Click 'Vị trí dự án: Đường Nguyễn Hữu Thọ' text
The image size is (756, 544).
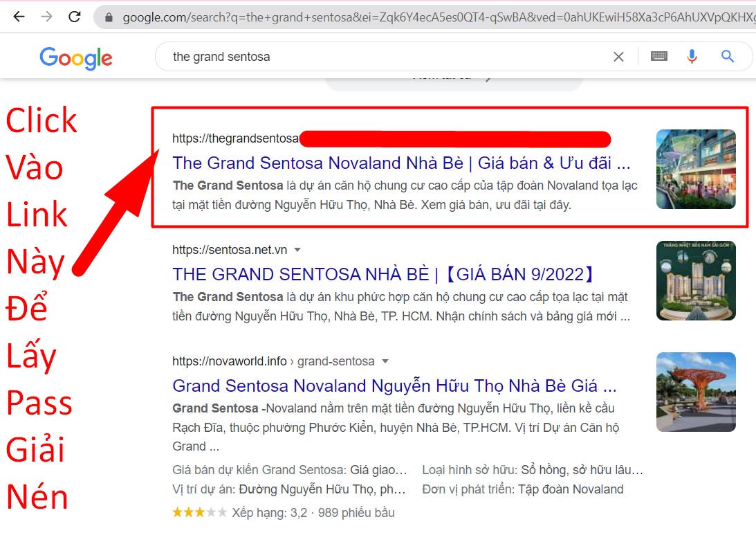tap(289, 489)
